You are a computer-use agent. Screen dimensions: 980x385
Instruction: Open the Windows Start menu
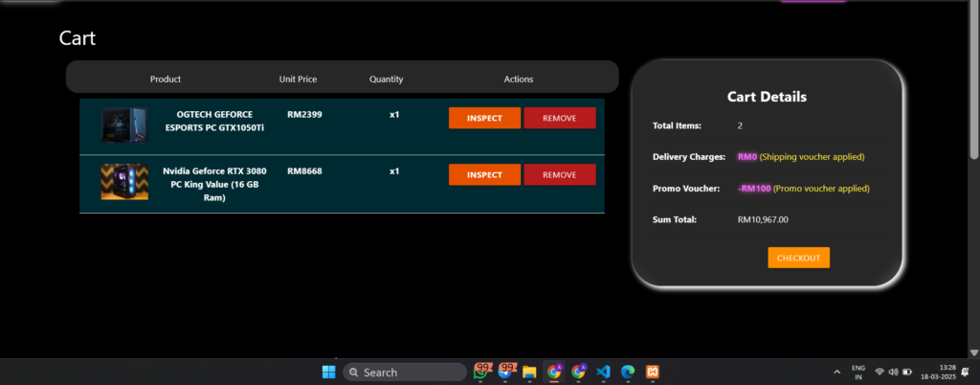[329, 373]
